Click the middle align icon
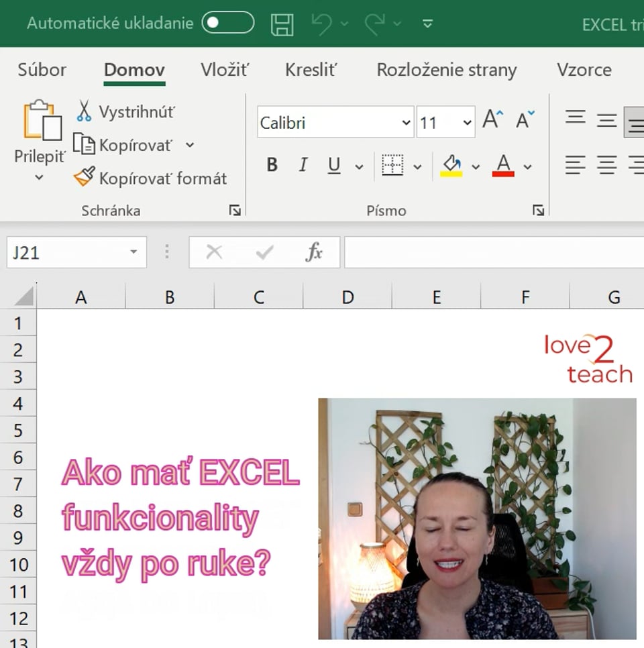Screen dimensions: 644x648 607,121
